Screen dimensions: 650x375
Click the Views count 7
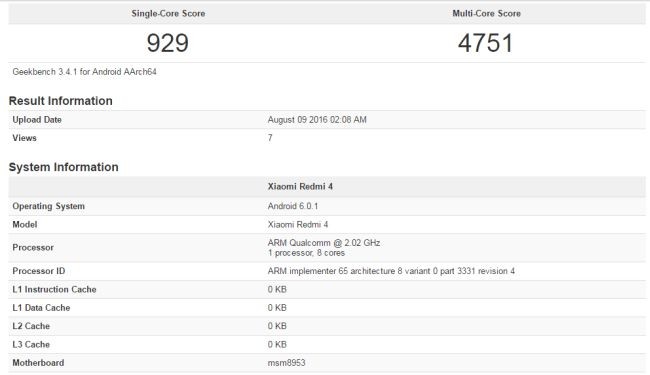coord(270,138)
